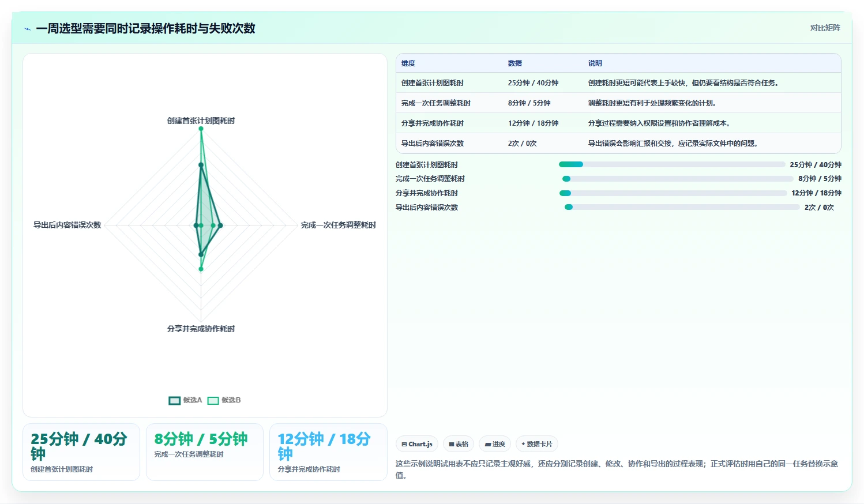
Task: Select table cell 分享并完成协作耗时
Action: 433,123
